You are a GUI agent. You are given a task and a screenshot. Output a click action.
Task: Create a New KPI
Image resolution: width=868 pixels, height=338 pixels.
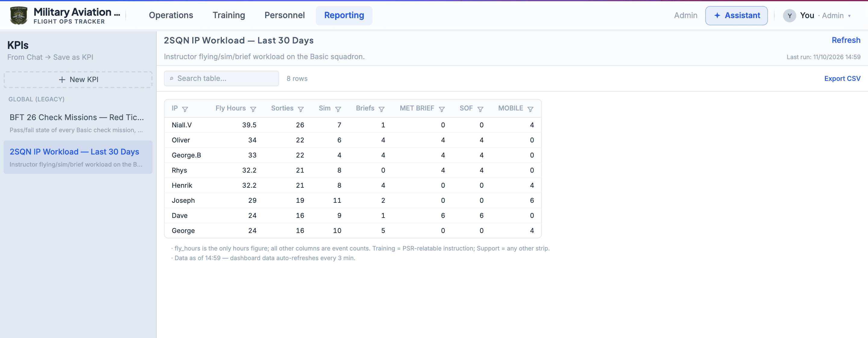[78, 80]
